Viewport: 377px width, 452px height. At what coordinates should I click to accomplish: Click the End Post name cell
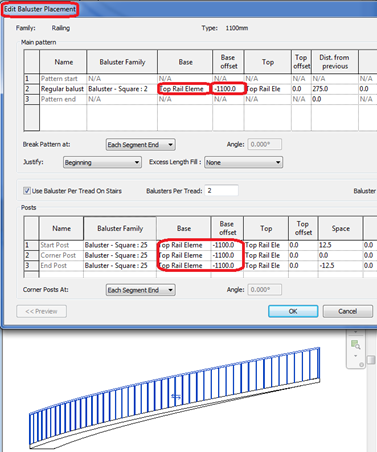pos(61,266)
